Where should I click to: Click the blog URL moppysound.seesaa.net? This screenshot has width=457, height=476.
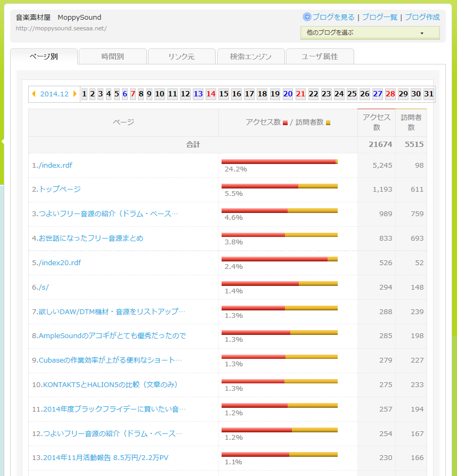(61, 28)
